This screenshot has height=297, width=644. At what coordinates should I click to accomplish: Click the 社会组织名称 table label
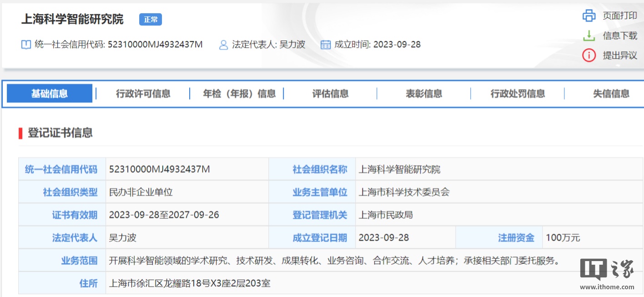click(x=320, y=170)
